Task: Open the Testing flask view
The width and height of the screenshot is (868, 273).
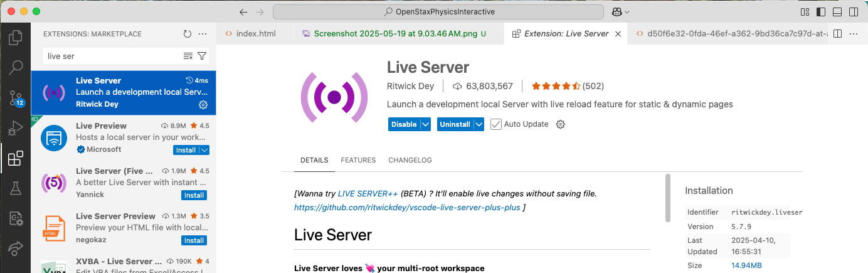Action: click(x=16, y=188)
